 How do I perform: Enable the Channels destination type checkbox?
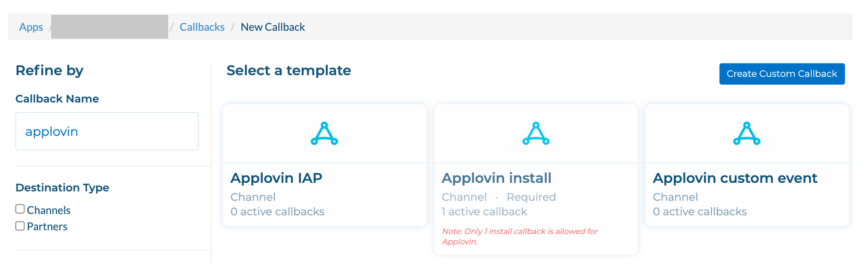click(20, 209)
